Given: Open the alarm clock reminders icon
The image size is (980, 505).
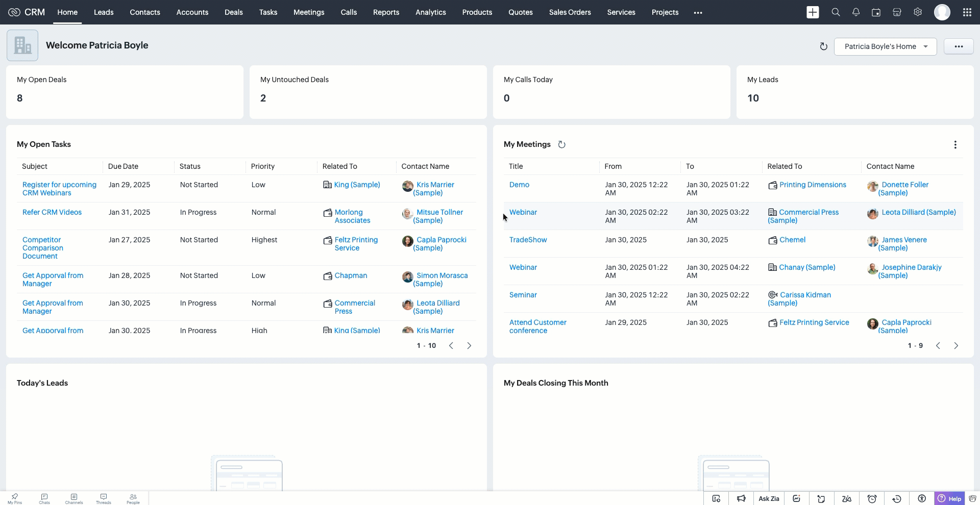Looking at the screenshot, I should click(x=872, y=498).
